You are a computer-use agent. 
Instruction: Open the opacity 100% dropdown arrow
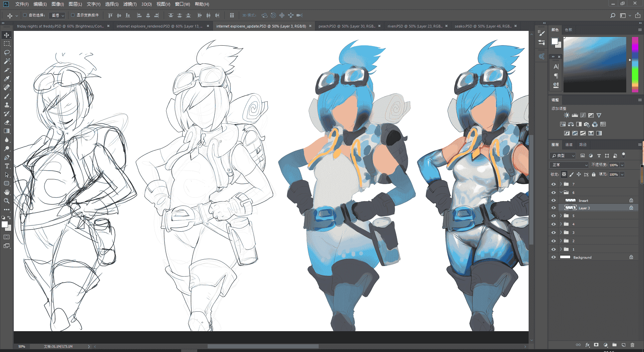pyautogui.click(x=622, y=165)
